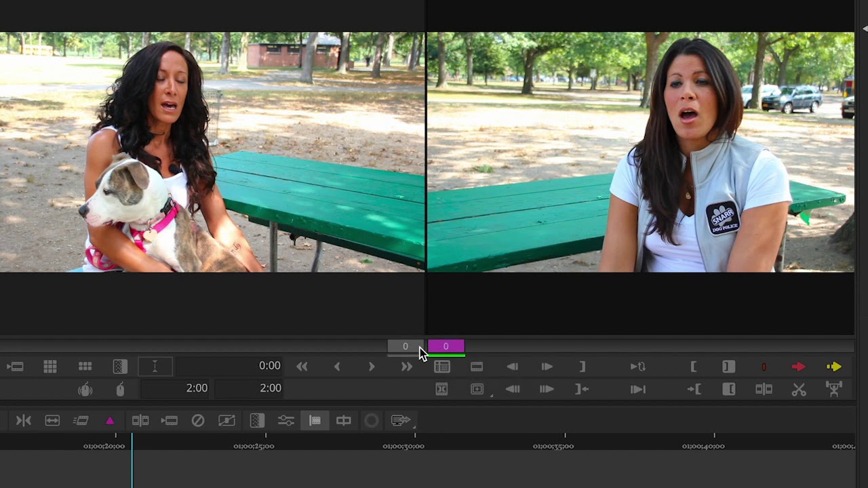868x488 pixels.
Task: Click the six-square grid display icon
Action: [85, 367]
